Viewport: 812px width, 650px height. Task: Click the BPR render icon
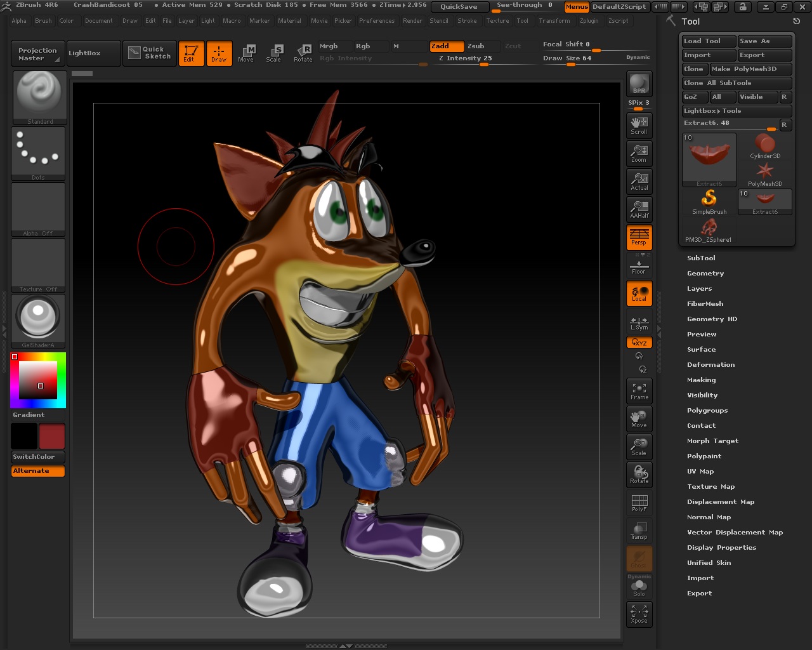[x=639, y=84]
